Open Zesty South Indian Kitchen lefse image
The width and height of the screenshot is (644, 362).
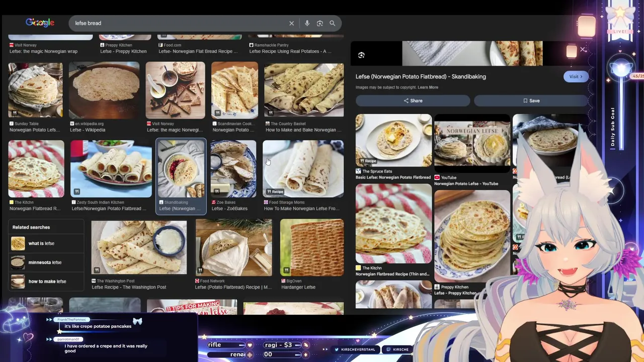(x=111, y=169)
